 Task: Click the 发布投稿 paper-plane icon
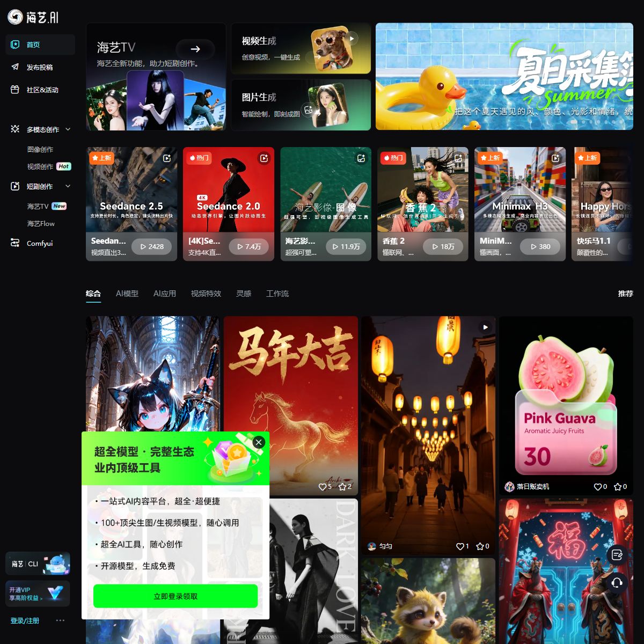click(x=15, y=67)
